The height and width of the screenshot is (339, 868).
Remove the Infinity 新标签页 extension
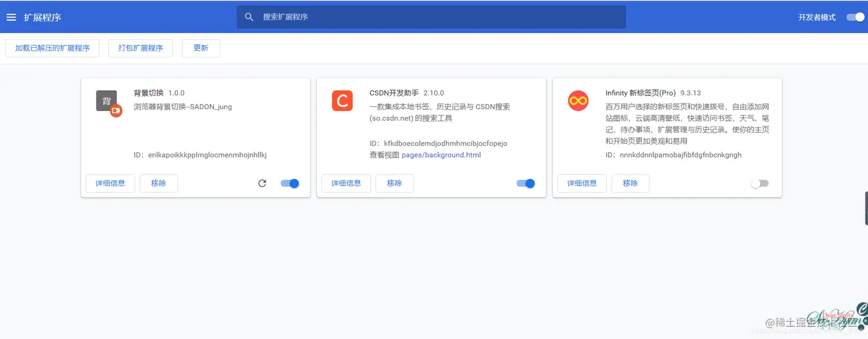(630, 183)
